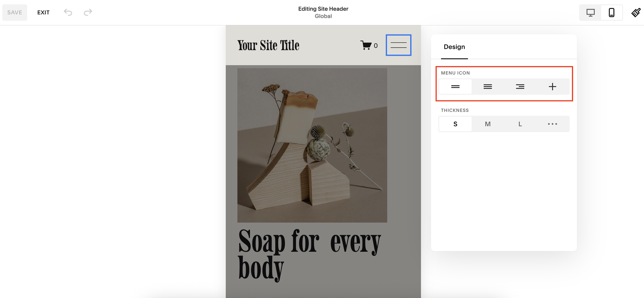This screenshot has height=298, width=644.
Task: Click the undo arrow icon
Action: 68,12
